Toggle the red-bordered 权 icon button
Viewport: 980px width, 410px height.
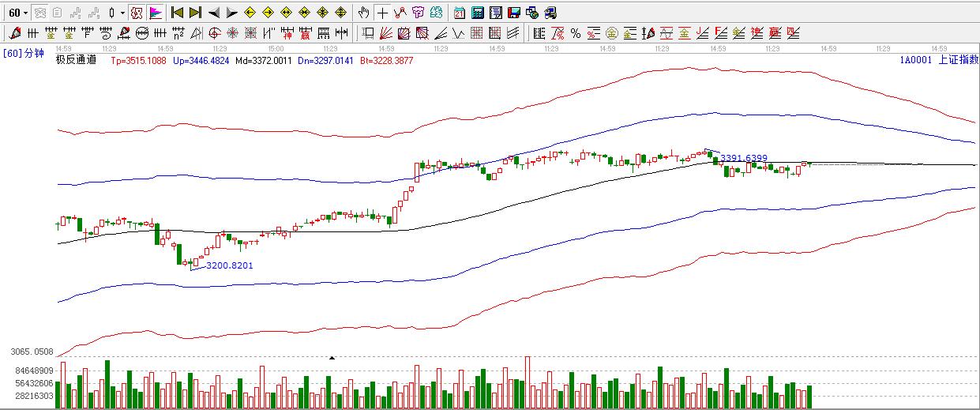[x=137, y=13]
